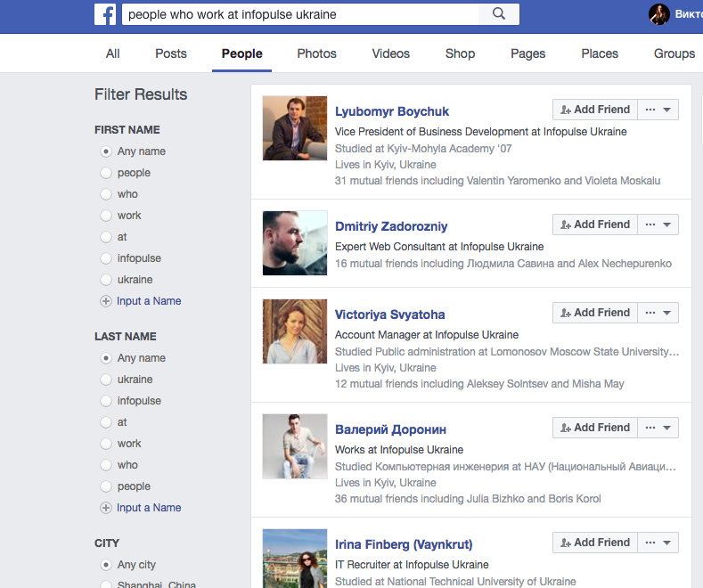Open the People tab
703x588 pixels.
(x=242, y=53)
